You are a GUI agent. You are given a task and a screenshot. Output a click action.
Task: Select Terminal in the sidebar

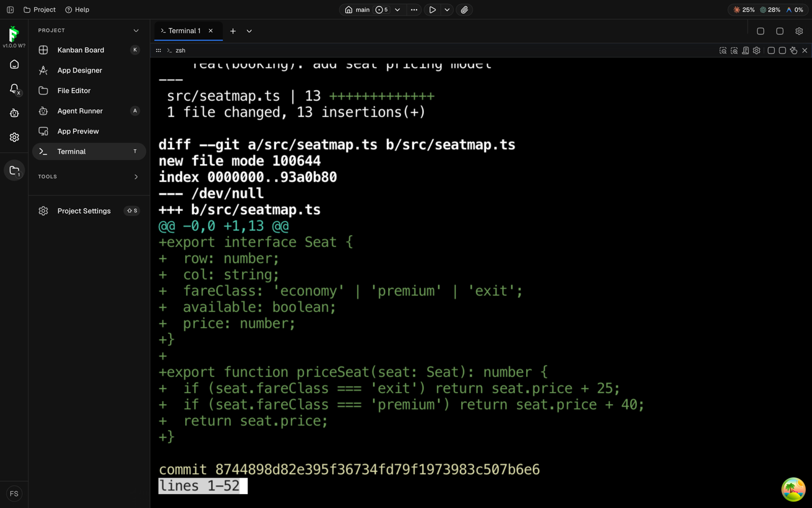click(89, 152)
